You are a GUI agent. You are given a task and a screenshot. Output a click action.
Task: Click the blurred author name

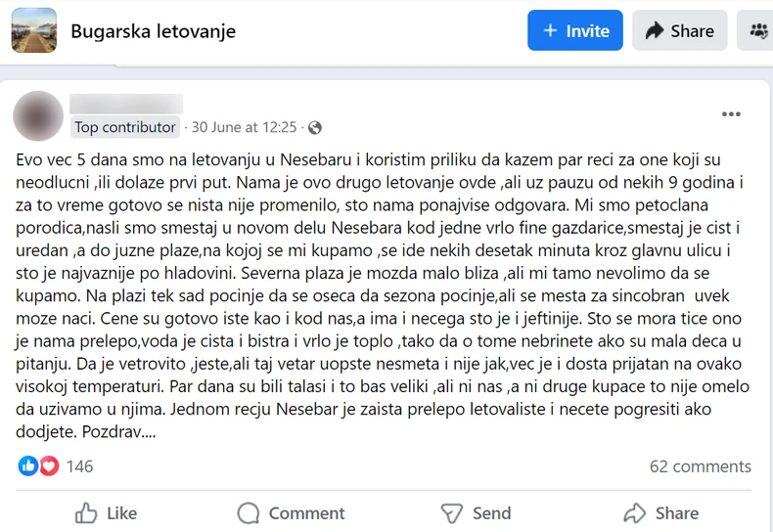[126, 104]
